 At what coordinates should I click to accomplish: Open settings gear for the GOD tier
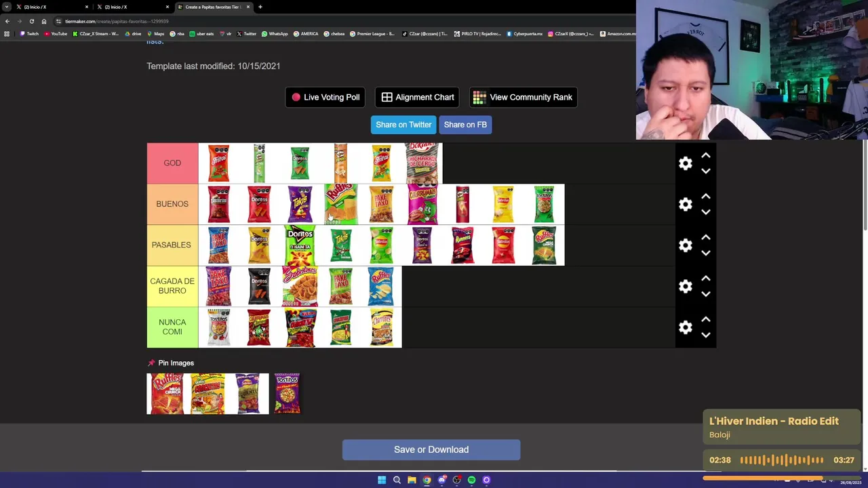(x=686, y=163)
